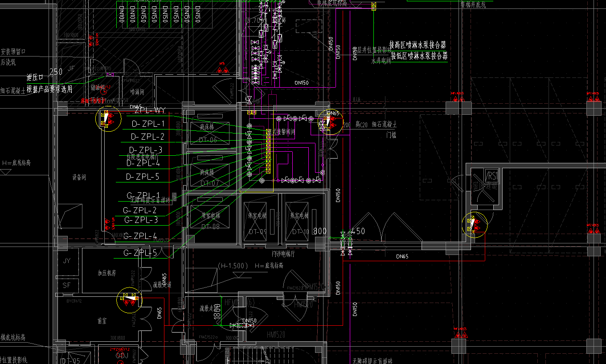Select the G-ZPL-5 riser label
The width and height of the screenshot is (606, 364).
coord(140,253)
